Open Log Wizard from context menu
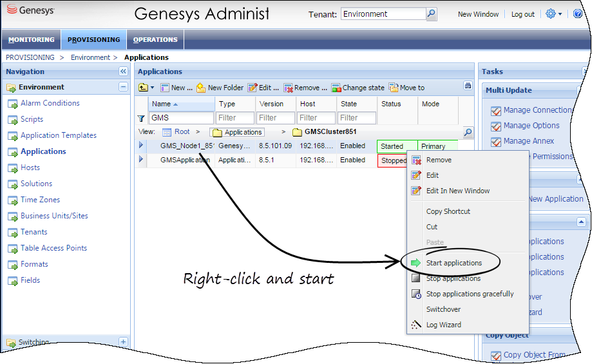The height and width of the screenshot is (364, 592). coord(468,325)
